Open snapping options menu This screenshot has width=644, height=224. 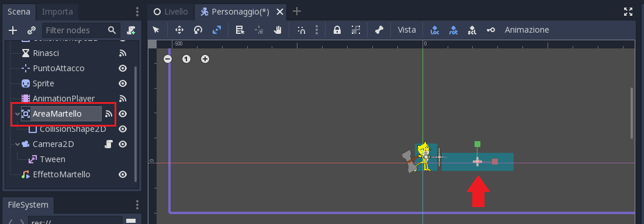point(316,30)
